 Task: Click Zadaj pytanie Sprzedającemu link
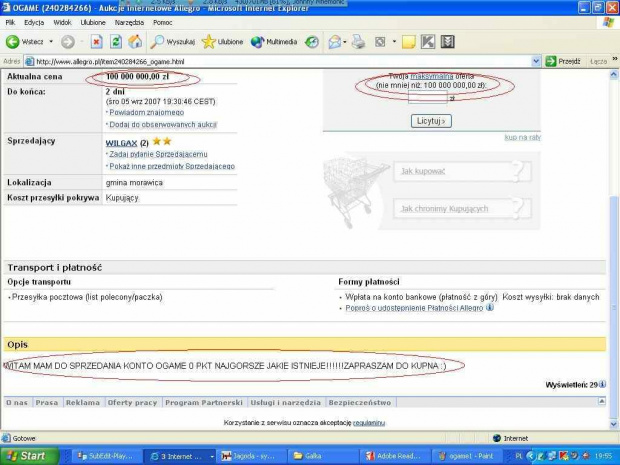point(158,154)
